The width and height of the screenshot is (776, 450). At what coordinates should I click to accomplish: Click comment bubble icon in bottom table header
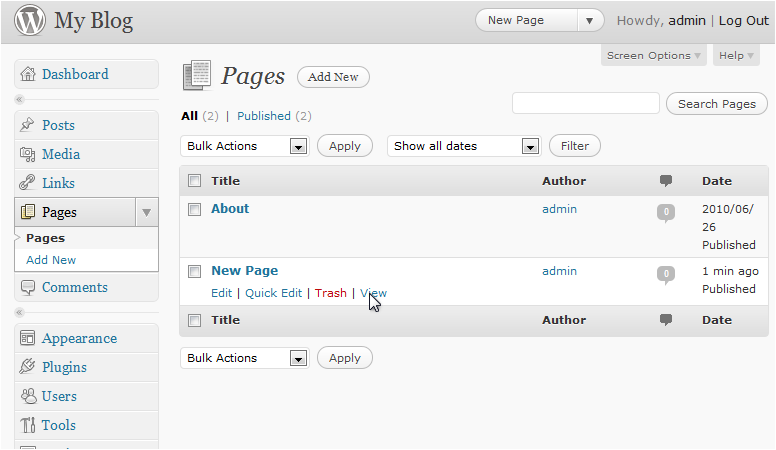click(x=666, y=320)
